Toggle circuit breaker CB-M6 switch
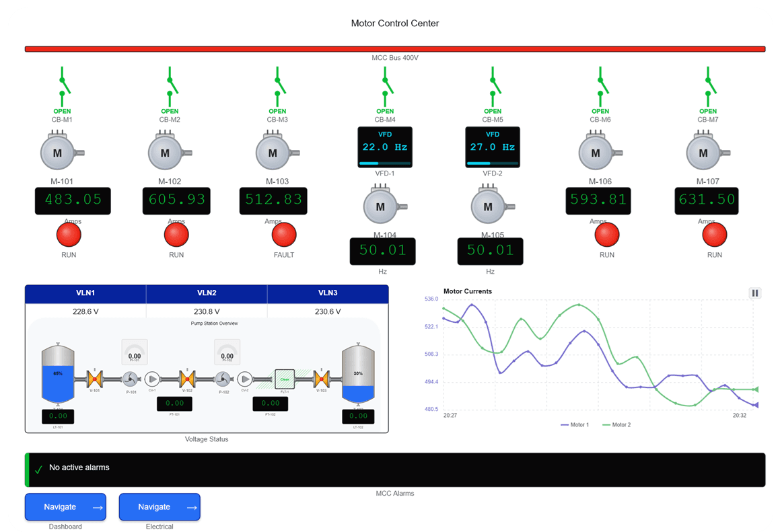This screenshot has height=532, width=780. click(x=602, y=87)
